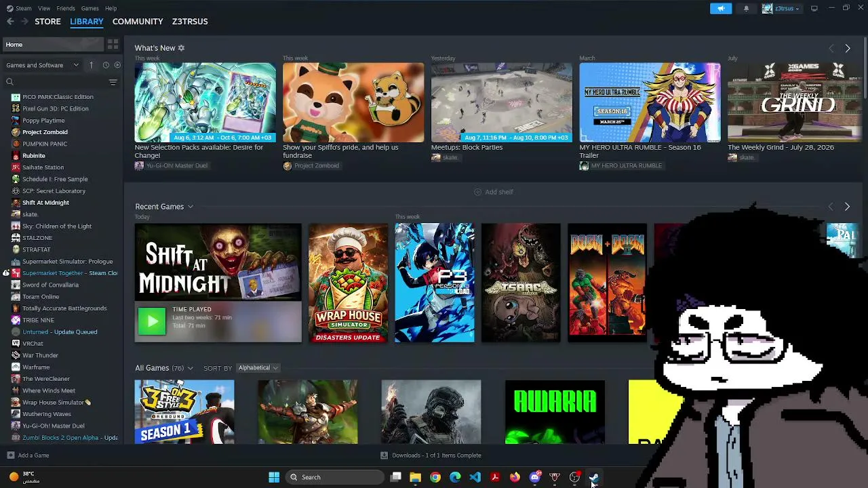Toggle ready-to-play filter in sidebar
Viewport: 868px width, 488px height.
coord(117,65)
